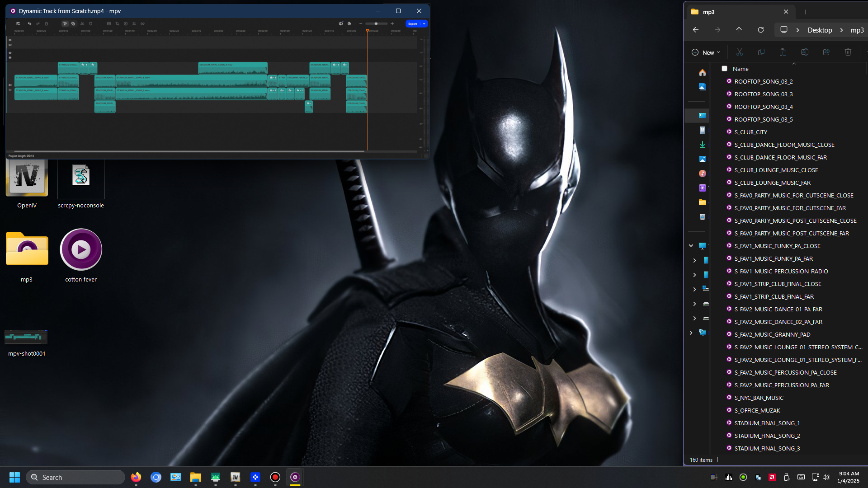Screen dimensions: 868x488
Task: Open Music in Explorer sidebar
Action: 702,174
